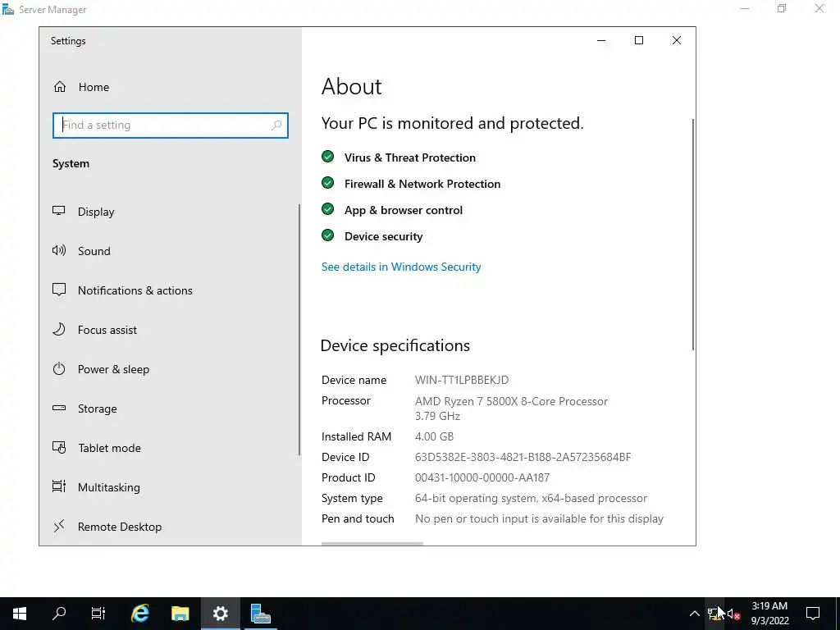Click the Device specifications heading

(395, 345)
